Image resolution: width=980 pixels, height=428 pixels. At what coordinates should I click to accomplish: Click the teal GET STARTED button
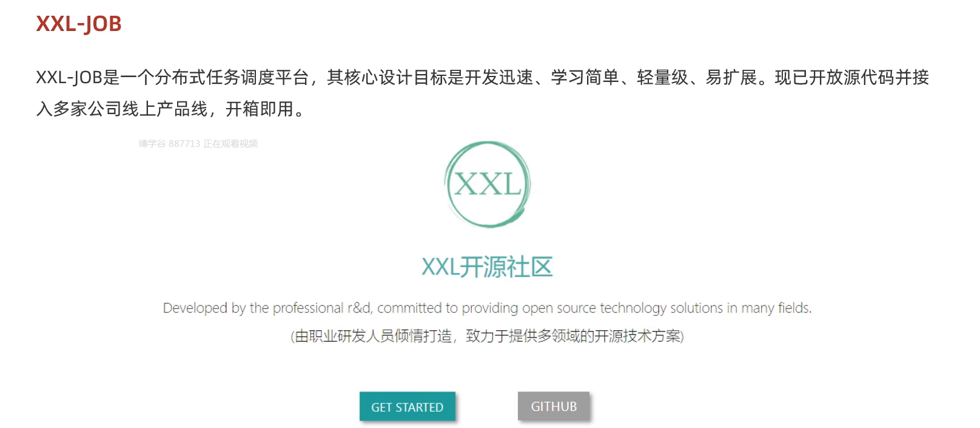407,406
